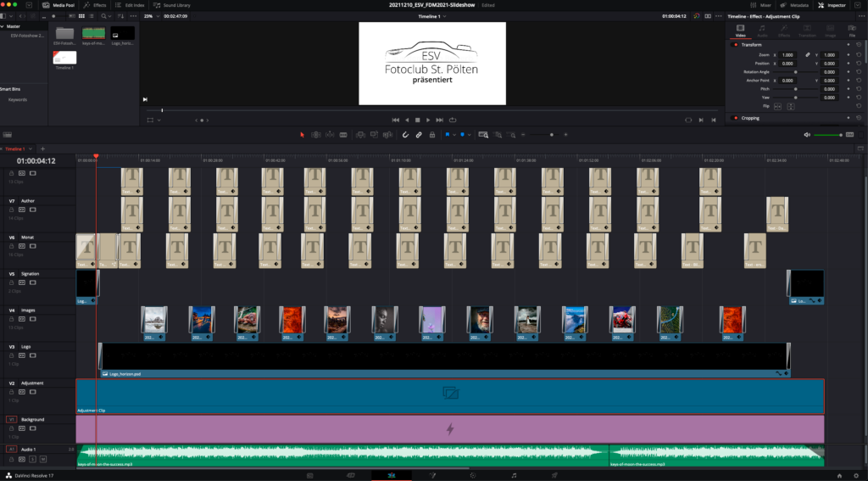Switch media pool to list view
868x481 pixels.
[92, 16]
